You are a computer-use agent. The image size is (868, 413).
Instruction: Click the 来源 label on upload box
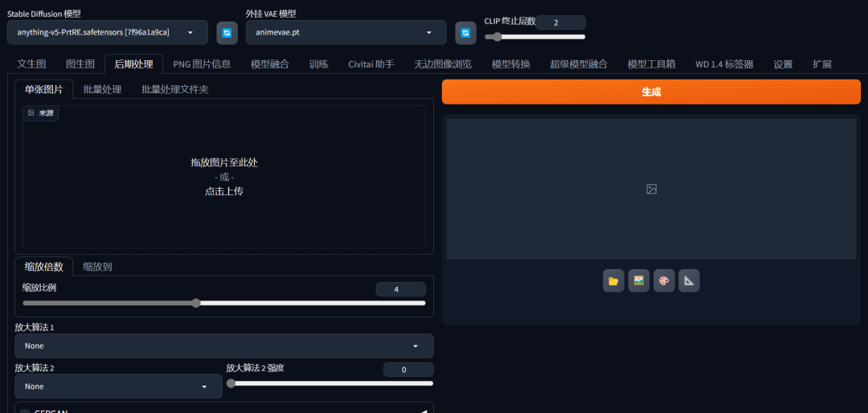click(x=41, y=113)
